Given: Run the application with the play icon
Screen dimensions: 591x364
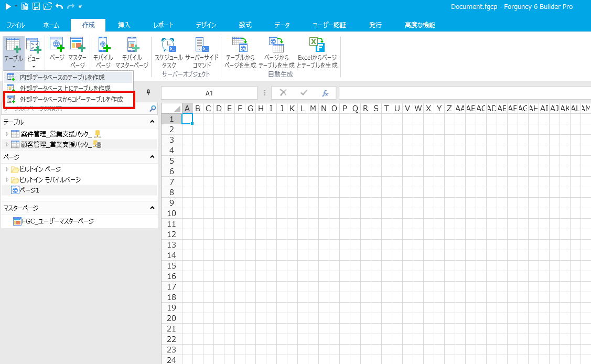Looking at the screenshot, I should pos(7,6).
